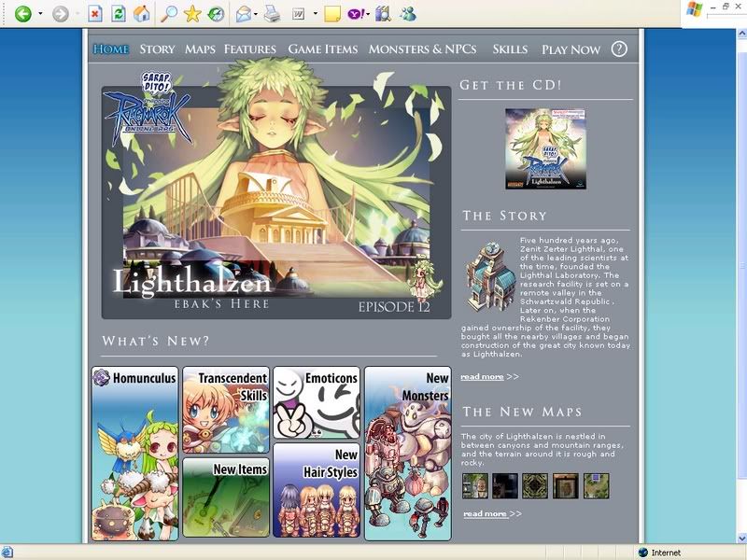Click the page scrollbar down arrow
Screen dimensions: 747x560
click(741, 539)
